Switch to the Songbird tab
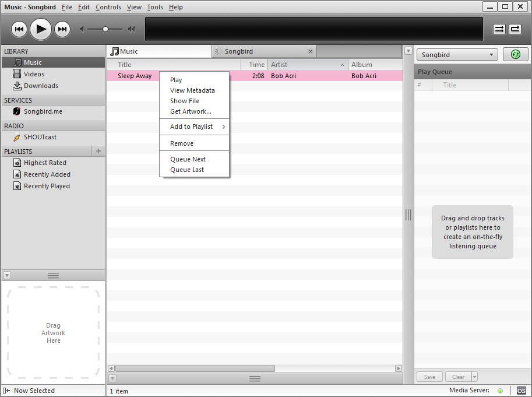The height and width of the screenshot is (397, 532). point(265,51)
